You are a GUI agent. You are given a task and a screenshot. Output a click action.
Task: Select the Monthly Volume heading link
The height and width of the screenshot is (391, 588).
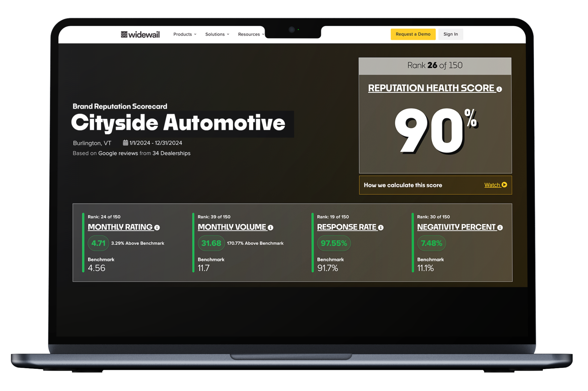232,227
